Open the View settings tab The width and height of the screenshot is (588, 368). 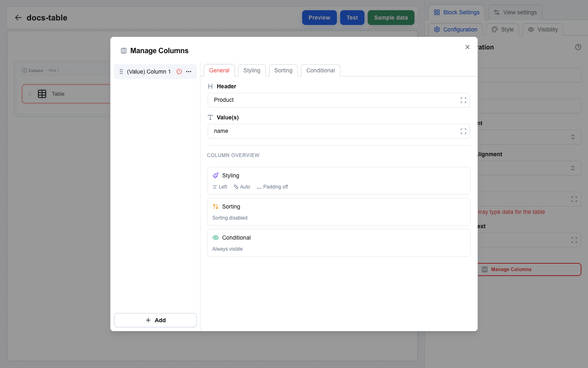[x=515, y=12]
